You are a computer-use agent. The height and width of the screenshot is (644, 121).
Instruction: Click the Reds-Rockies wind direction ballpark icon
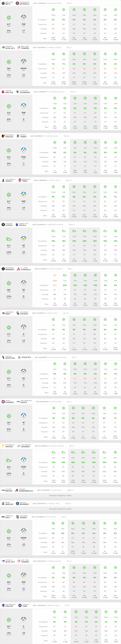[23, 327]
